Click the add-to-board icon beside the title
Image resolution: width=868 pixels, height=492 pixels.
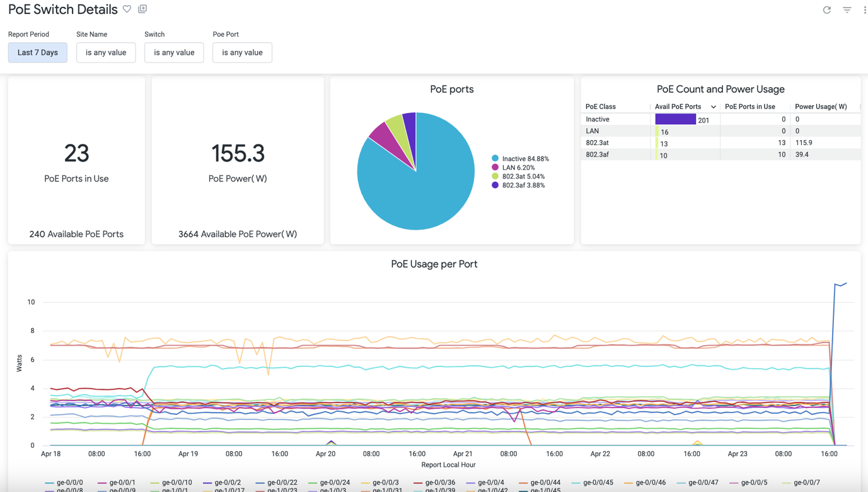click(x=142, y=9)
